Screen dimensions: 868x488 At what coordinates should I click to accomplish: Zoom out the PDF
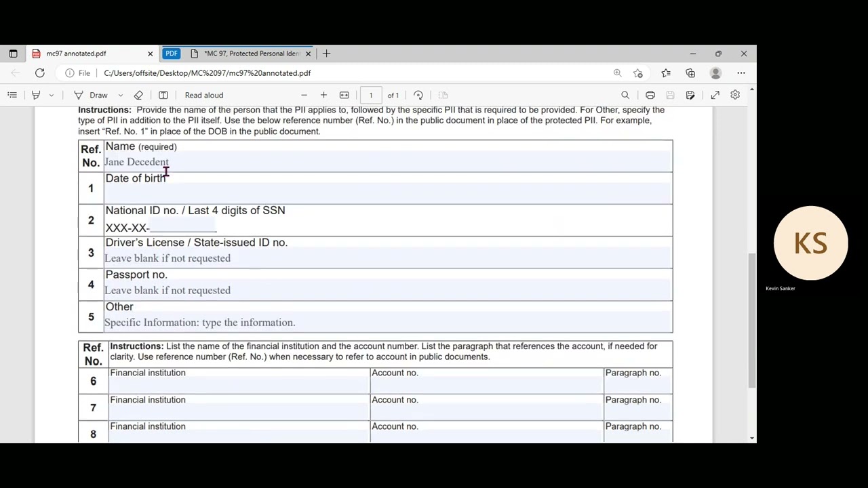(304, 96)
